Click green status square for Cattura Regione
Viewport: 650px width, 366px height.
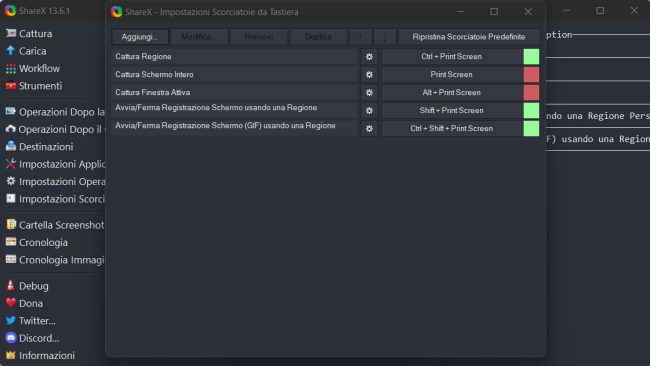tap(531, 57)
